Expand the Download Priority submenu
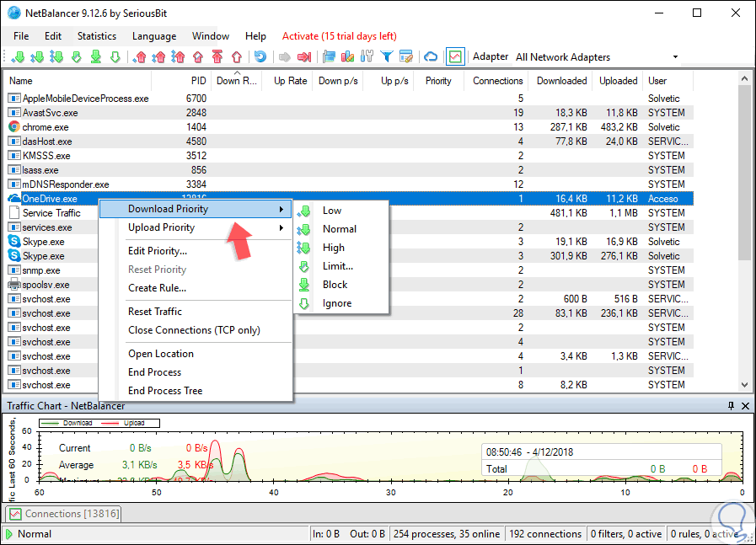Viewport: 756px width, 545px height. pyautogui.click(x=196, y=209)
